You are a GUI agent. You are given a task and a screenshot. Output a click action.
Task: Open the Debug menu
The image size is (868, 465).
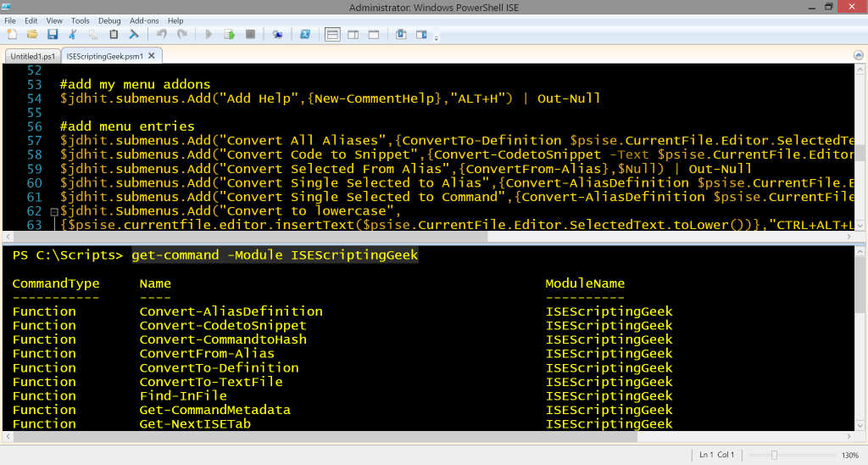[x=109, y=20]
